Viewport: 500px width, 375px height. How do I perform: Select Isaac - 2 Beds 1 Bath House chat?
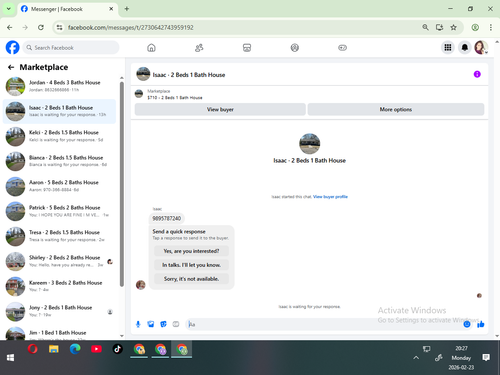point(59,111)
